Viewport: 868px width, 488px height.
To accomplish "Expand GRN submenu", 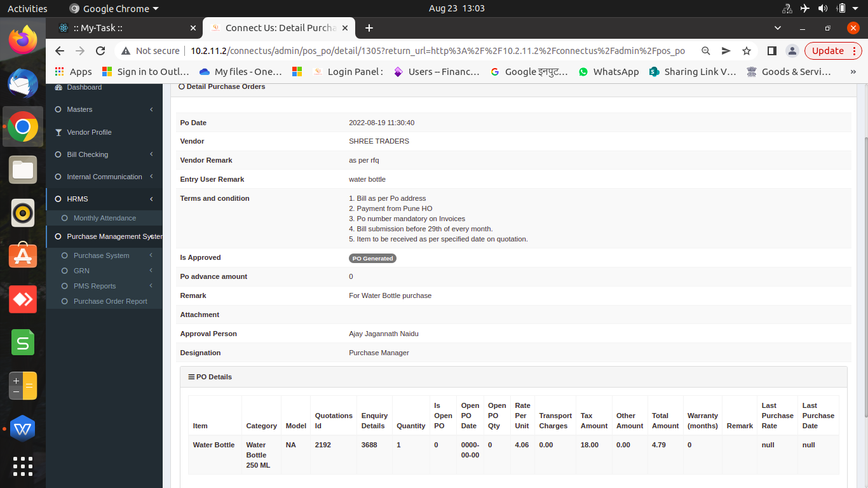I will pyautogui.click(x=104, y=271).
